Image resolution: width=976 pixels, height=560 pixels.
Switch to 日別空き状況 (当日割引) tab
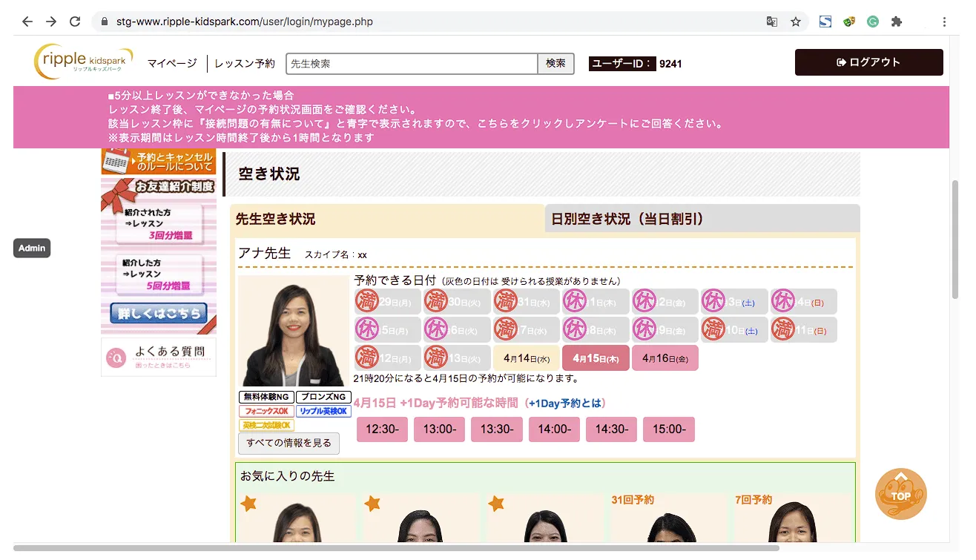pos(702,219)
